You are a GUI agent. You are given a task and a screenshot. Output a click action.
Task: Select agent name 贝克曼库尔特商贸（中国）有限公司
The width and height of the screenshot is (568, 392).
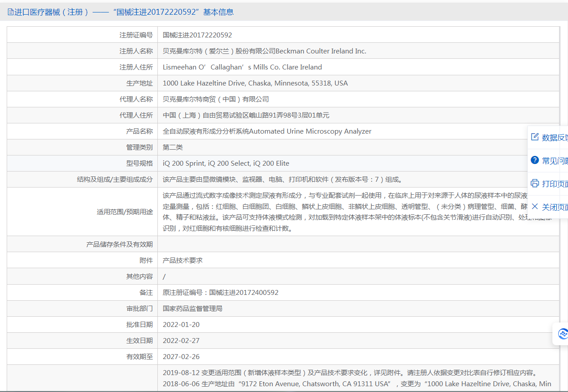[216, 99]
